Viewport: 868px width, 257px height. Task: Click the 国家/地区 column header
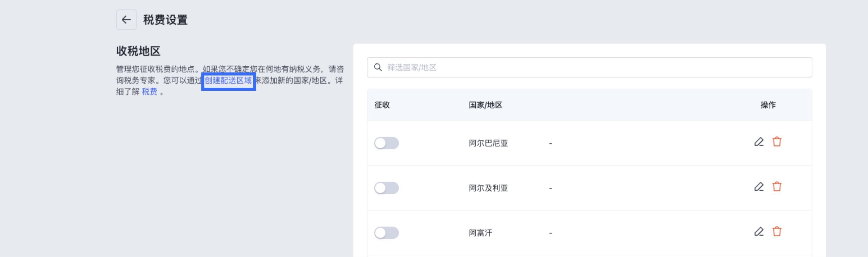486,105
